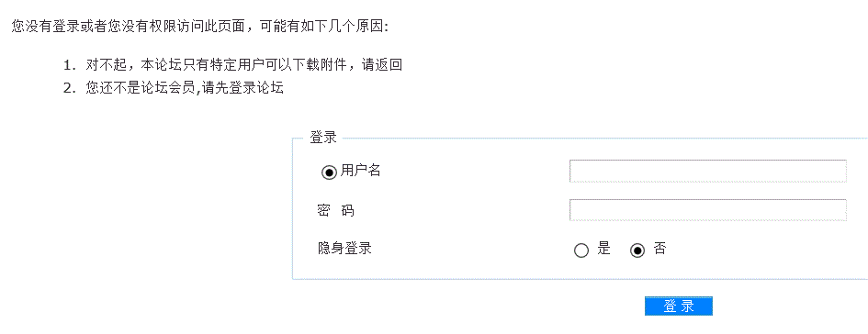Click the list number 1 marker
Screen dimensions: 868x334
click(x=68, y=65)
